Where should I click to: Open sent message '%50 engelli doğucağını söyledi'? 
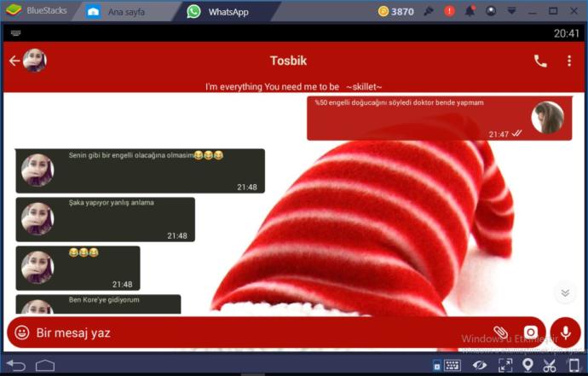tap(440, 119)
